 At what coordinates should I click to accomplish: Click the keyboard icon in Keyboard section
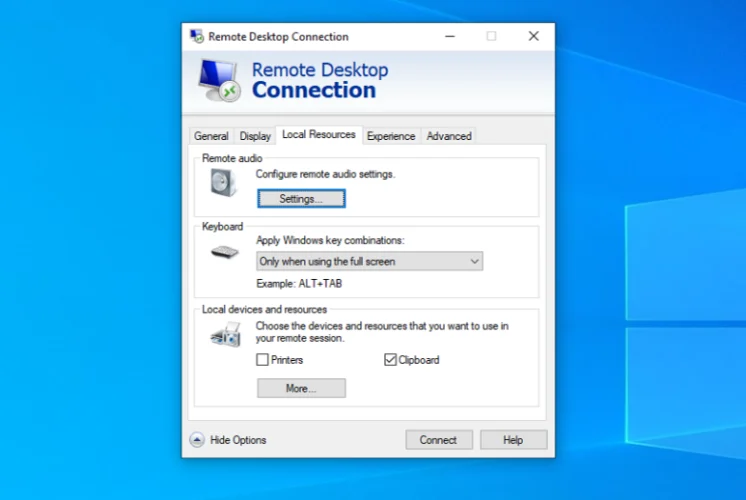coord(225,252)
